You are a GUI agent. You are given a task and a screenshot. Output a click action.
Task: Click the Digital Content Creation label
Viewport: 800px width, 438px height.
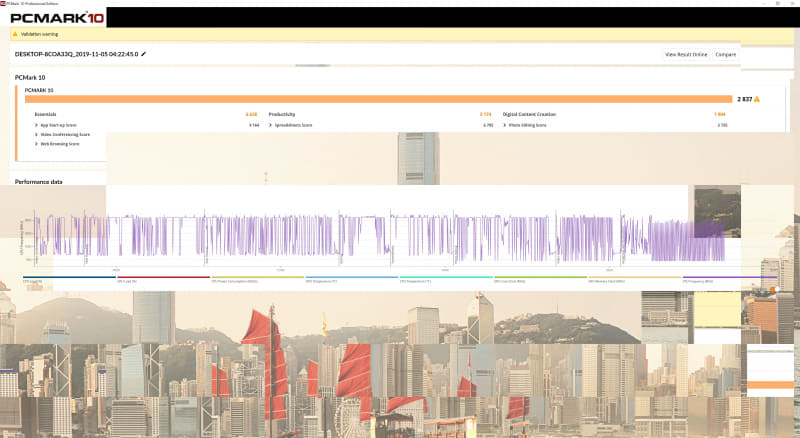tap(529, 114)
